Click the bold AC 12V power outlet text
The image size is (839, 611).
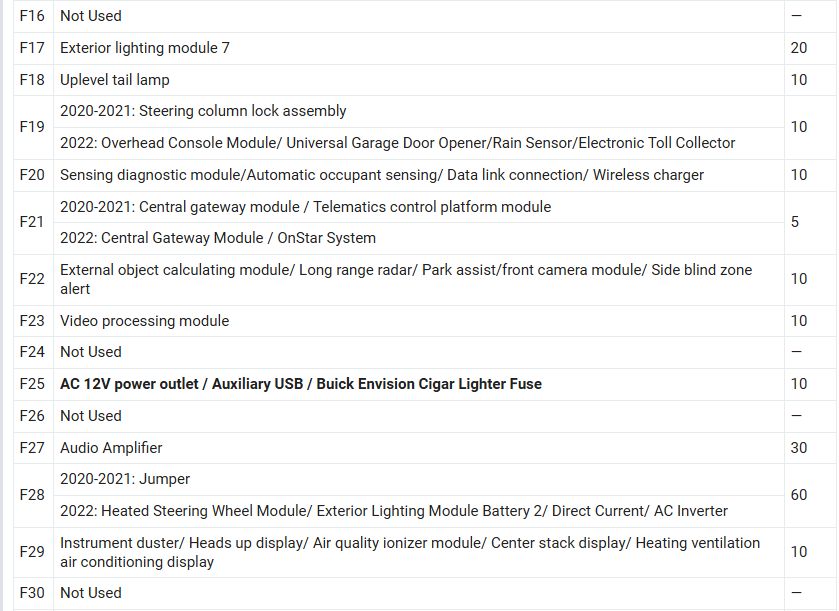(300, 384)
